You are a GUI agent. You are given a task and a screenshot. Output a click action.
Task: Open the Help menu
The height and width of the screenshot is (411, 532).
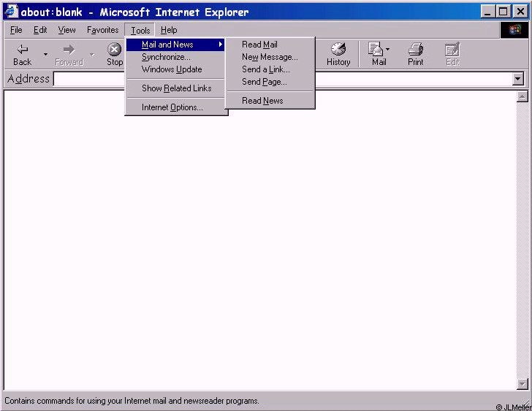point(169,30)
